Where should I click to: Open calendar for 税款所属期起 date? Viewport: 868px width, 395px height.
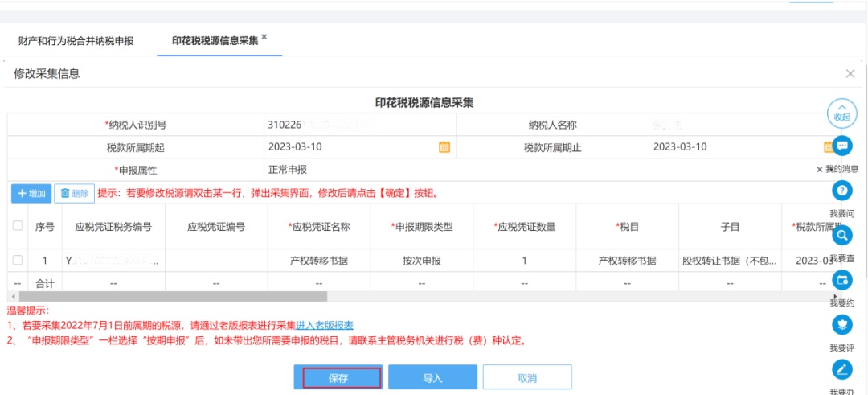pyautogui.click(x=444, y=147)
